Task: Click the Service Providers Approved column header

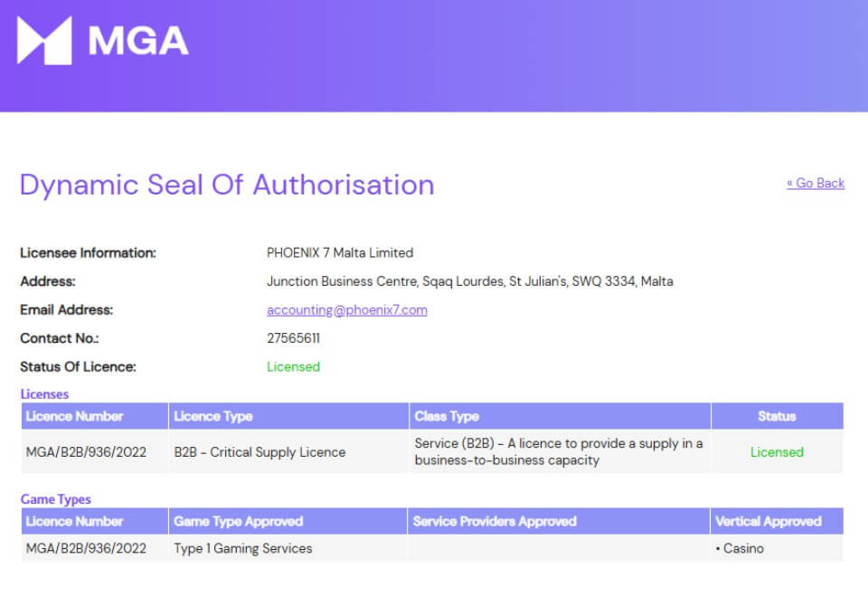Action: (x=495, y=521)
